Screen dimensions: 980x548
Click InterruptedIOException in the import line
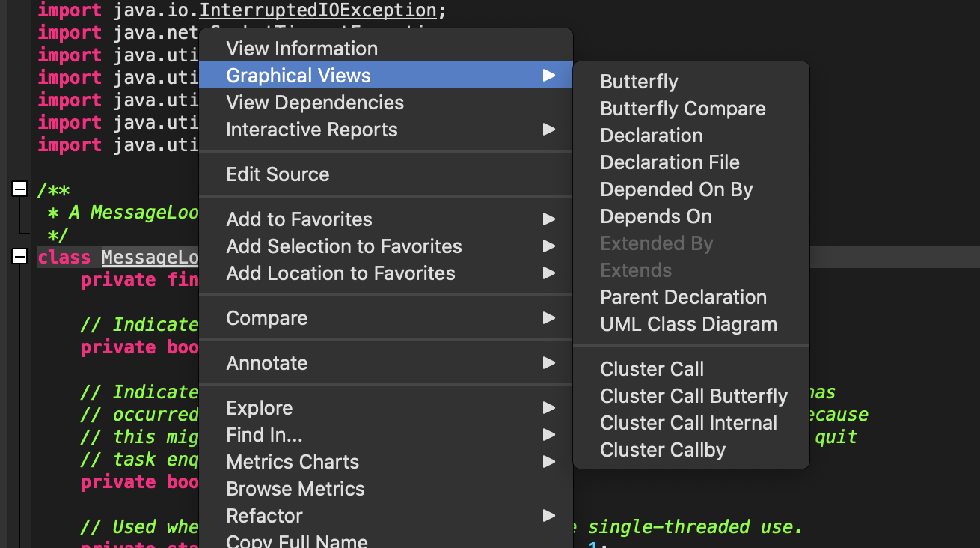coord(318,10)
